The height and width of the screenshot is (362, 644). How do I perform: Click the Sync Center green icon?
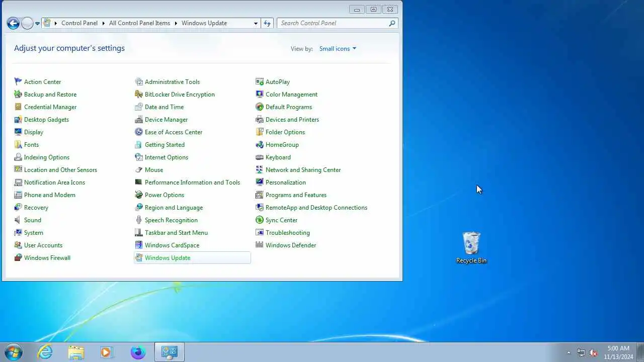click(x=260, y=220)
